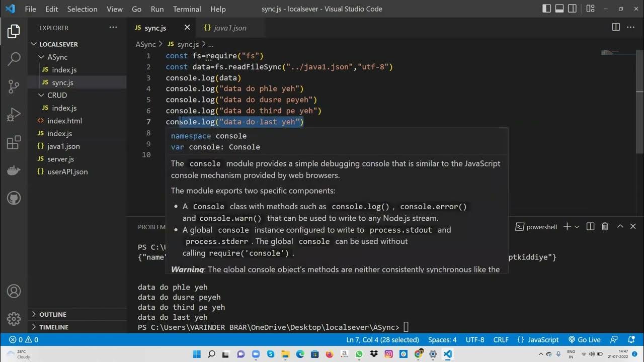644x362 pixels.
Task: Open the Docker view in activity bar
Action: 14,170
